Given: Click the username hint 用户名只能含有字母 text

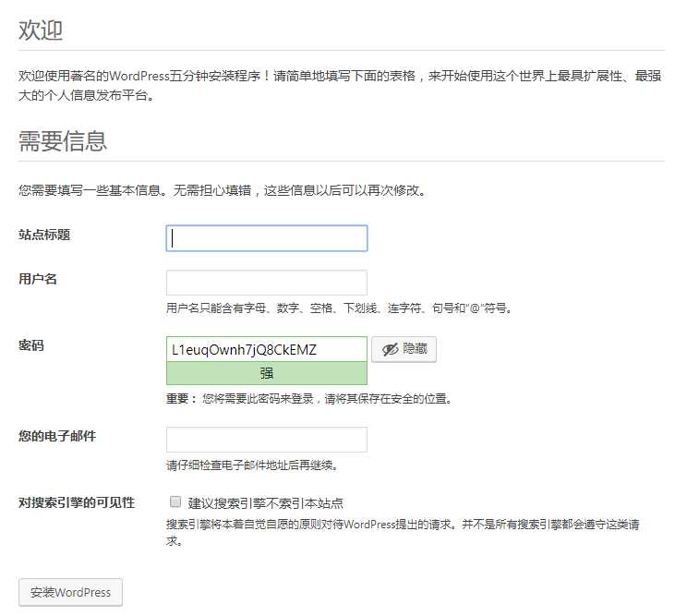Looking at the screenshot, I should pyautogui.click(x=339, y=308).
